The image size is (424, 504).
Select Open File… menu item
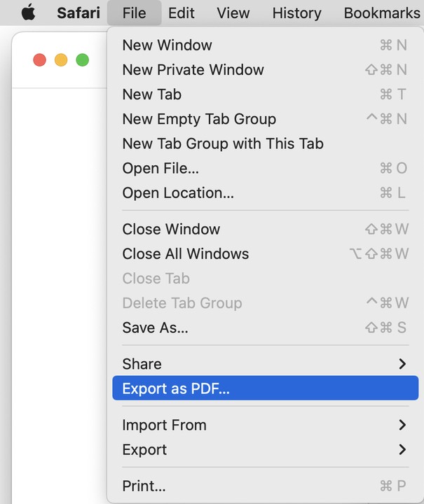point(160,168)
